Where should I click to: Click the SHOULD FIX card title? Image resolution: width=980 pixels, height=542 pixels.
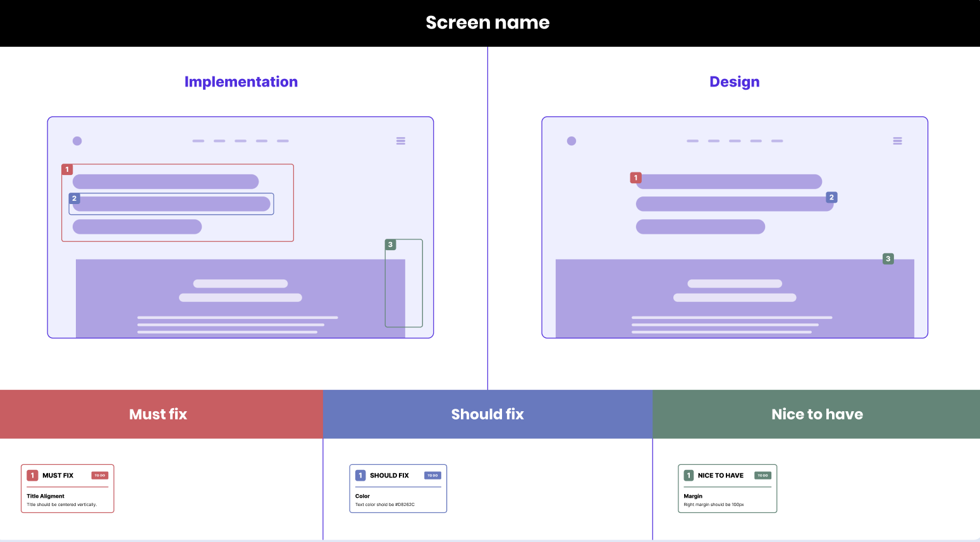tap(389, 476)
